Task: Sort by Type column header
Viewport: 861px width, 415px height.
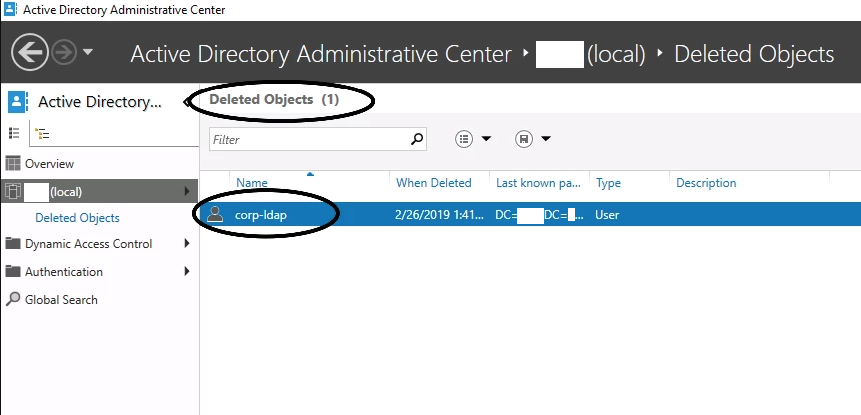Action: (x=608, y=183)
